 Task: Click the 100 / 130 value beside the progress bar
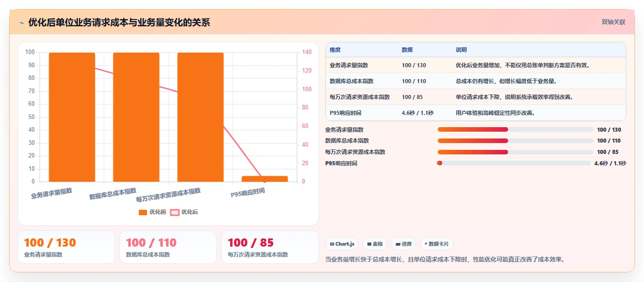tap(609, 130)
